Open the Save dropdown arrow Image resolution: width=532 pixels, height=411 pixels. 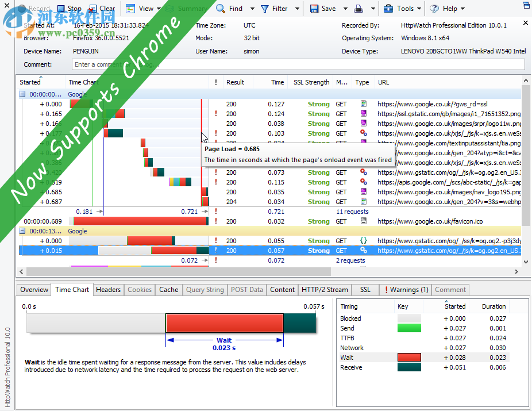point(346,9)
